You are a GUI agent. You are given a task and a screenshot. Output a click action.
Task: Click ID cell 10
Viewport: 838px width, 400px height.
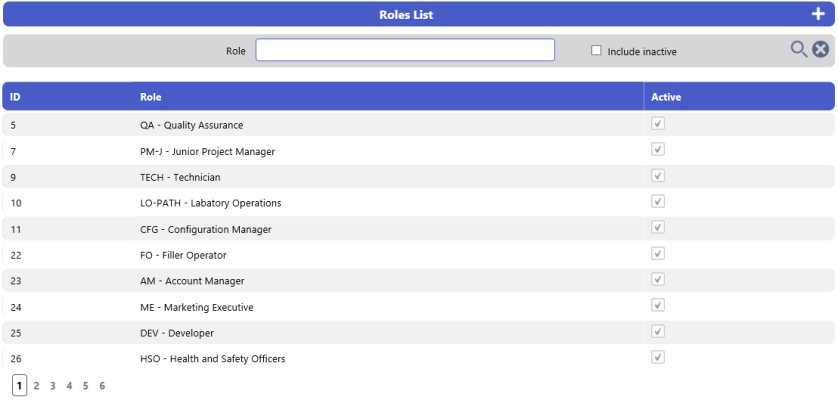pos(15,203)
